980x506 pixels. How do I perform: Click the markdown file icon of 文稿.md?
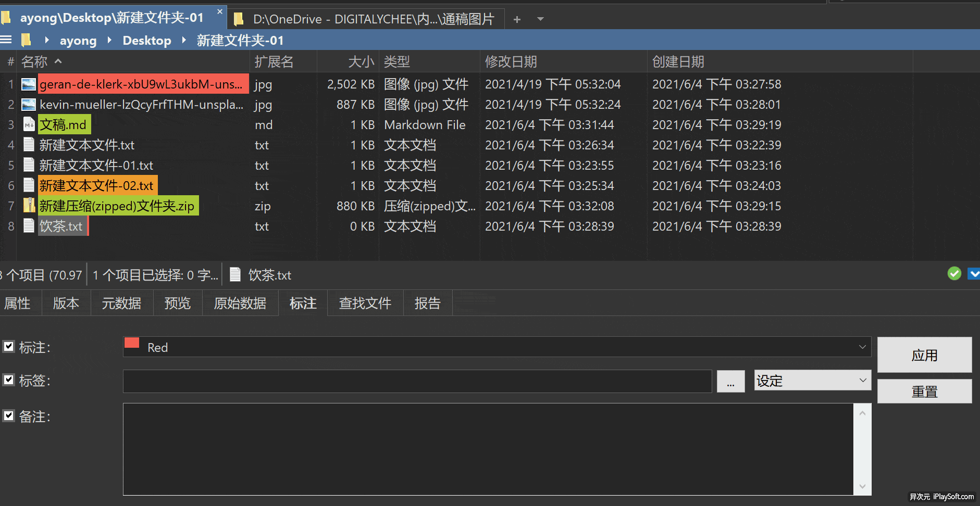point(29,124)
